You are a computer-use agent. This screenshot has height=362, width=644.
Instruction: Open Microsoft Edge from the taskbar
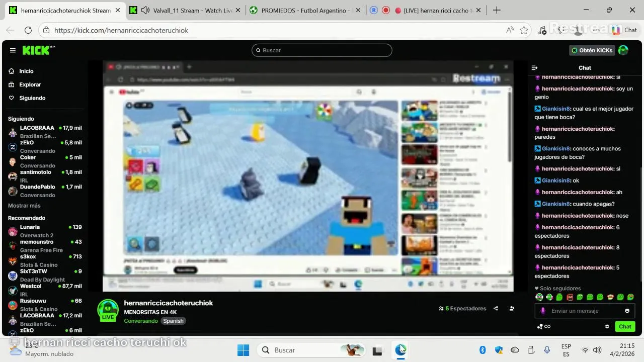[400, 350]
